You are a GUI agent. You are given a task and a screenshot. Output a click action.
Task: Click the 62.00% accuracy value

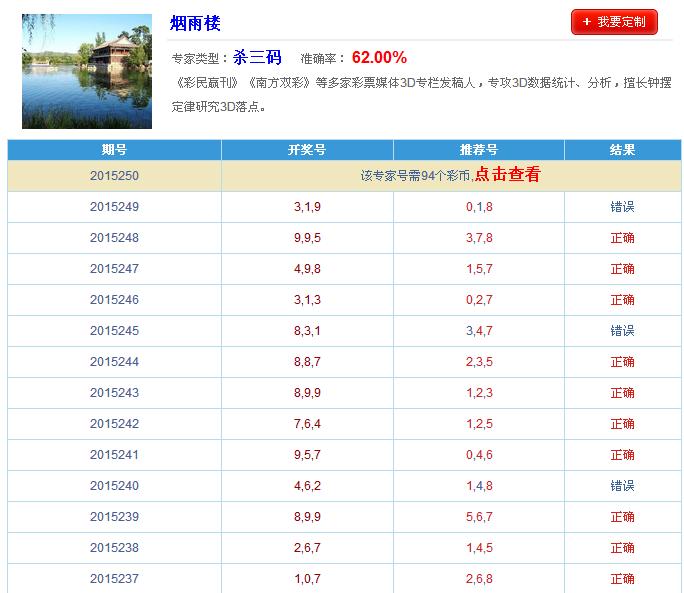pyautogui.click(x=379, y=57)
